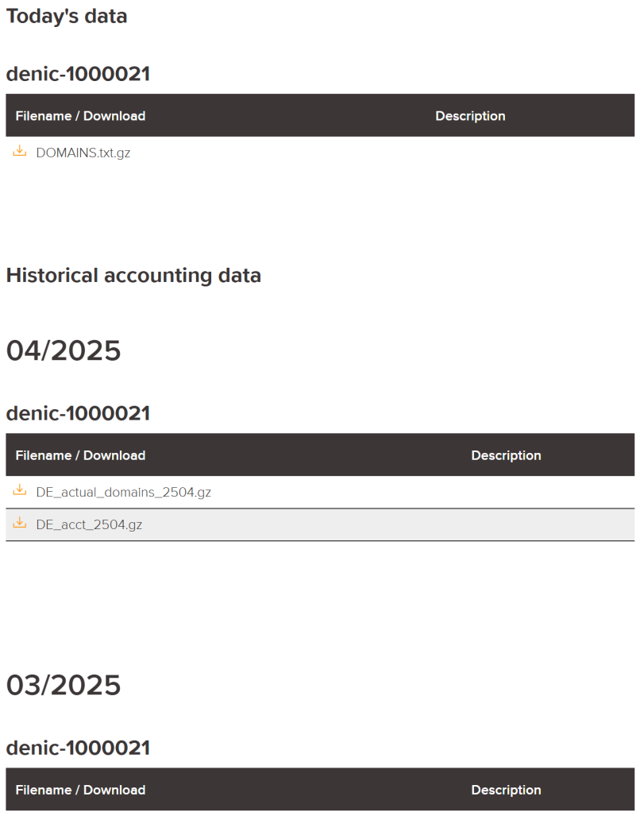Click the 'Historical accounting data' heading
This screenshot has height=816, width=644.
(x=133, y=276)
